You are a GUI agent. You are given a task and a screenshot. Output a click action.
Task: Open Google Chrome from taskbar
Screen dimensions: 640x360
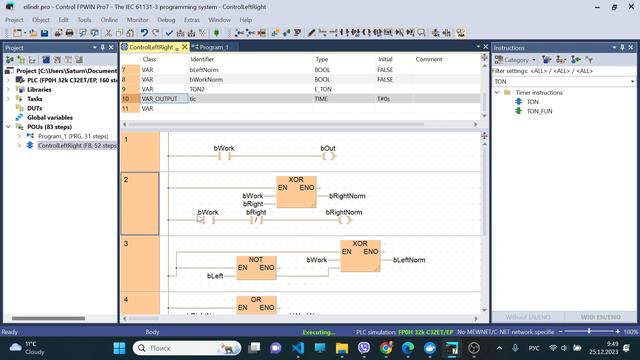coord(385,348)
